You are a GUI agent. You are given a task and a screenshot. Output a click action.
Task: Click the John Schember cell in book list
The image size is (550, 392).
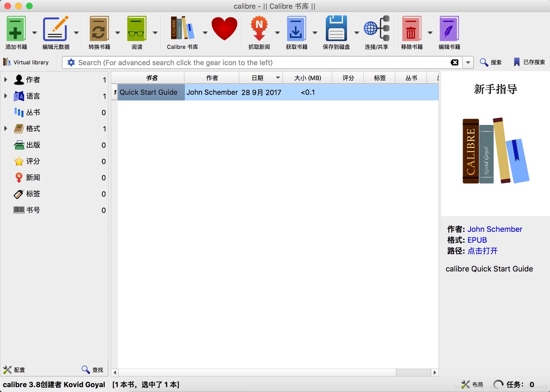tap(212, 92)
